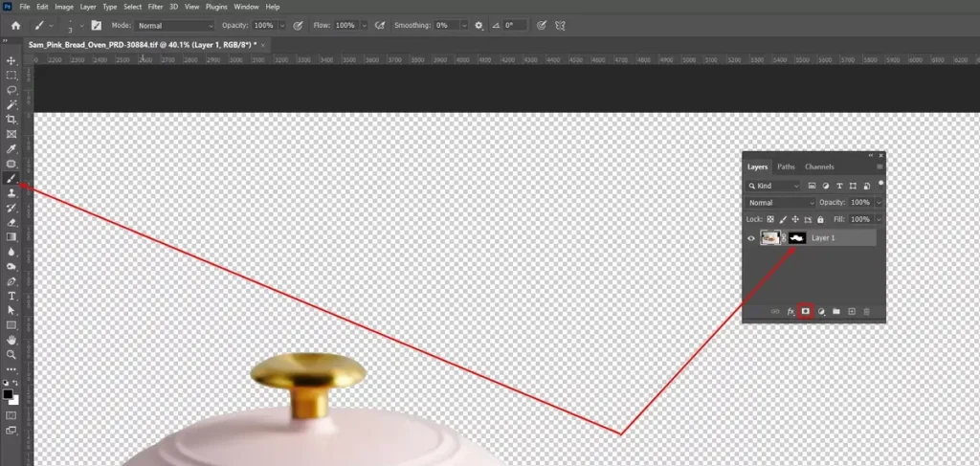Open the brush Mode dropdown set to Normal
The image size is (980, 466).
pos(175,26)
